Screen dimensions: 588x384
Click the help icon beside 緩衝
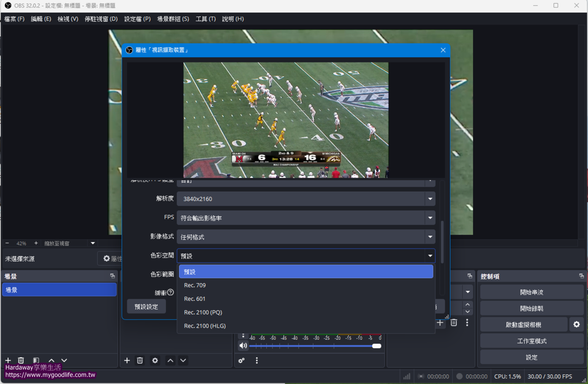coord(171,292)
